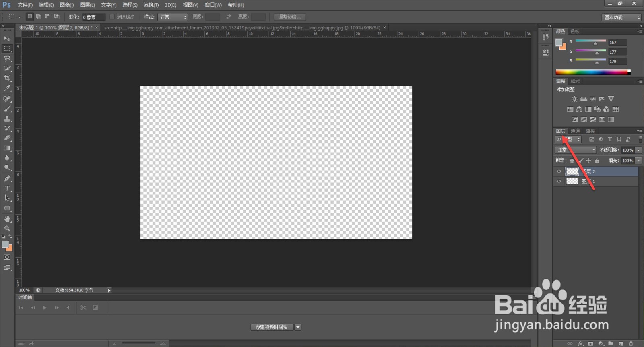The width and height of the screenshot is (644, 347).
Task: Select the Quick Selection tool
Action: coord(7,68)
